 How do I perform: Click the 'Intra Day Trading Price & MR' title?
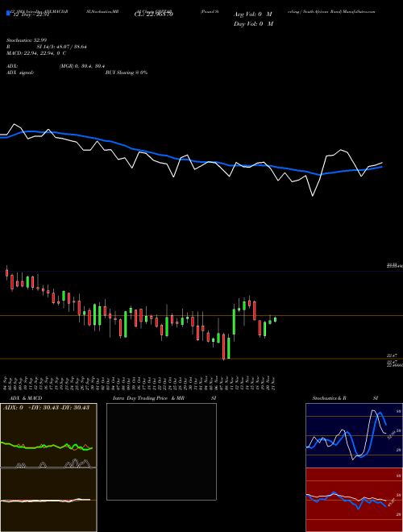pos(148,398)
